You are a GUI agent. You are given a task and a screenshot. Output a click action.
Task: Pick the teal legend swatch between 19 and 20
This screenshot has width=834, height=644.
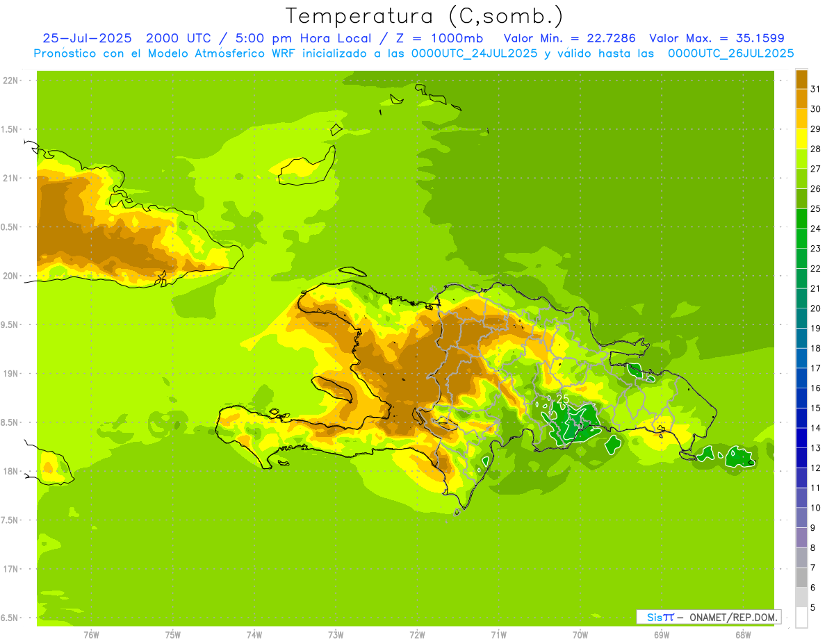tap(801, 318)
